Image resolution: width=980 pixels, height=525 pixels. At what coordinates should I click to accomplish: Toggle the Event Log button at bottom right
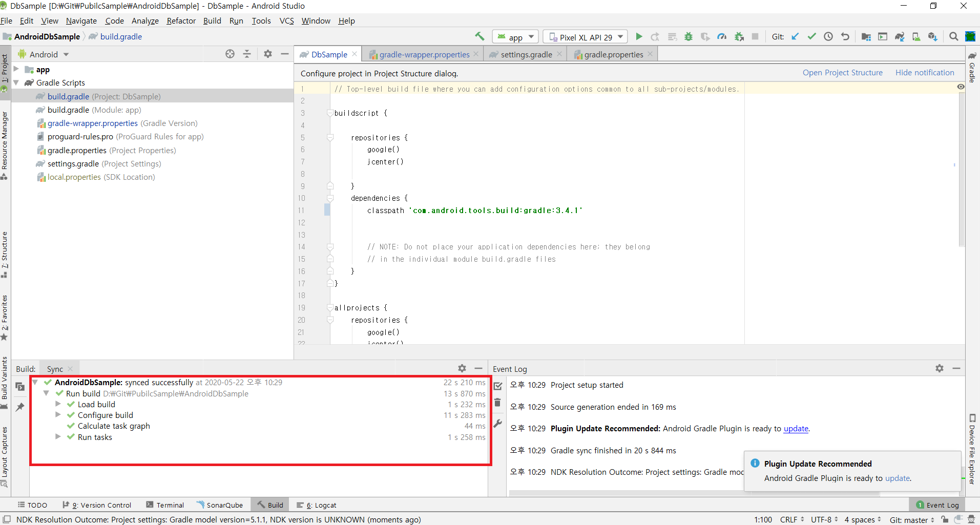pos(937,505)
